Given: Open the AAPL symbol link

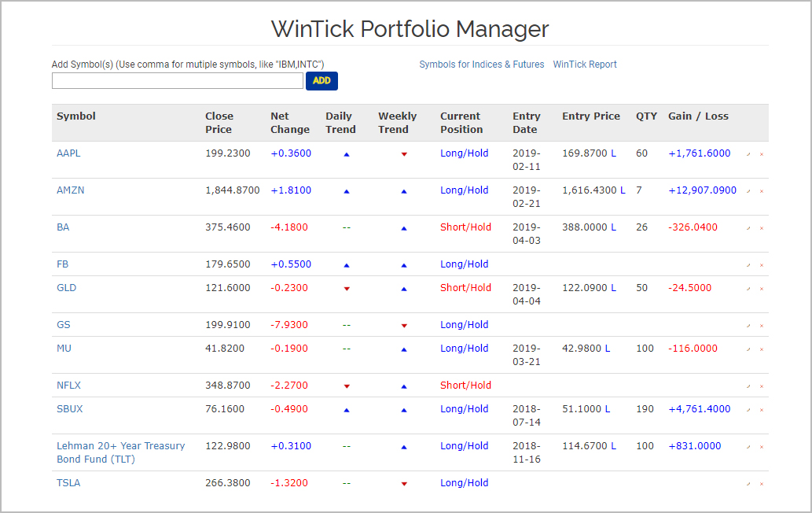Looking at the screenshot, I should [x=68, y=153].
